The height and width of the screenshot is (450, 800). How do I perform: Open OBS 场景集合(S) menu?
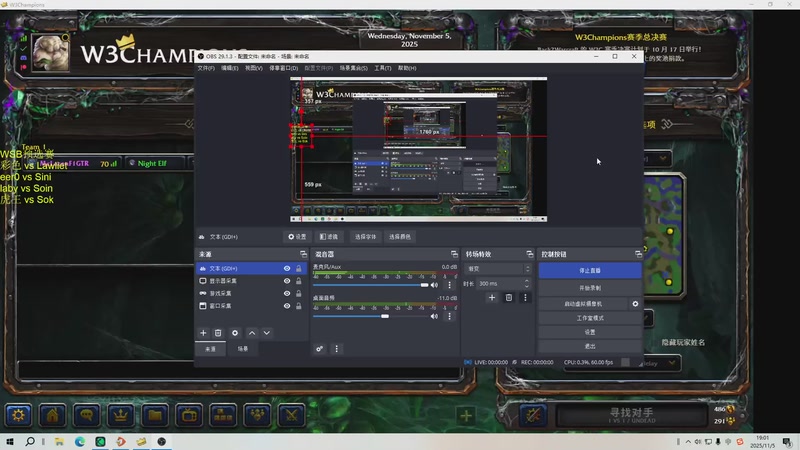pos(354,68)
